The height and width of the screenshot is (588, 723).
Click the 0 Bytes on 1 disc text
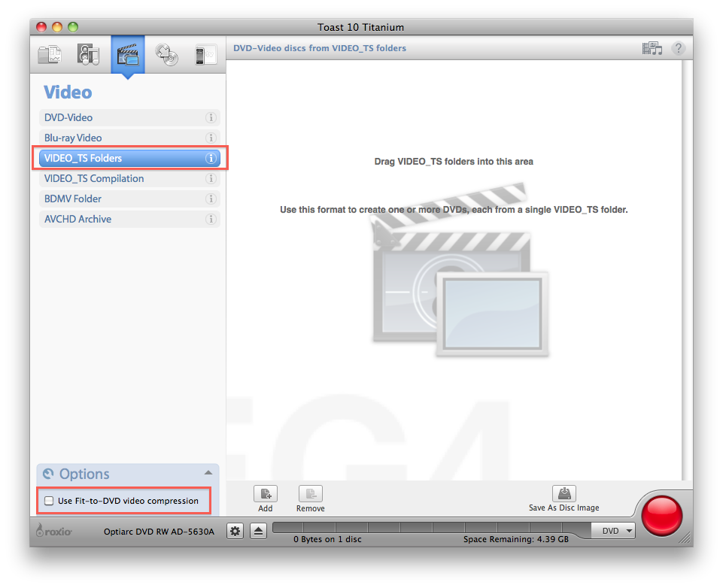[327, 539]
